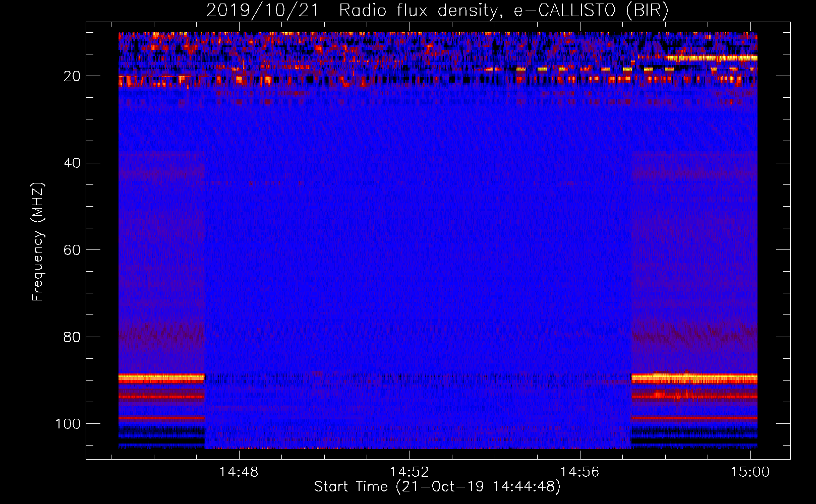Click the "14:48" time tick label
Image resolution: width=816 pixels, height=504 pixels.
click(239, 472)
